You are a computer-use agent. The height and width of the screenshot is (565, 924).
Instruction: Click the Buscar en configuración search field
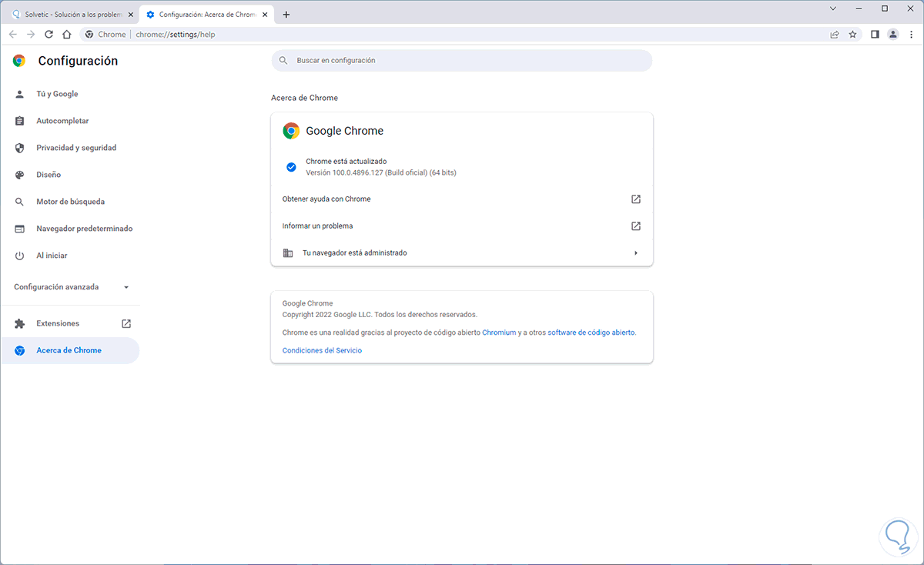(462, 60)
